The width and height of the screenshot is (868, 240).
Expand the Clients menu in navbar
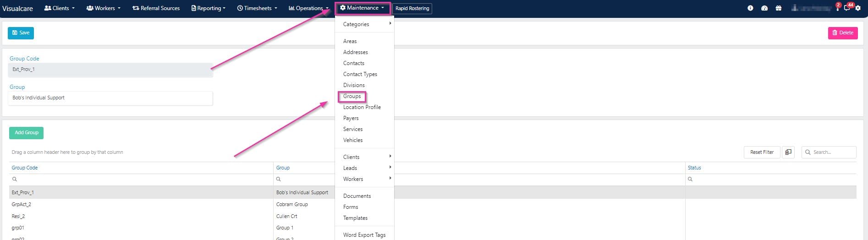coord(59,8)
